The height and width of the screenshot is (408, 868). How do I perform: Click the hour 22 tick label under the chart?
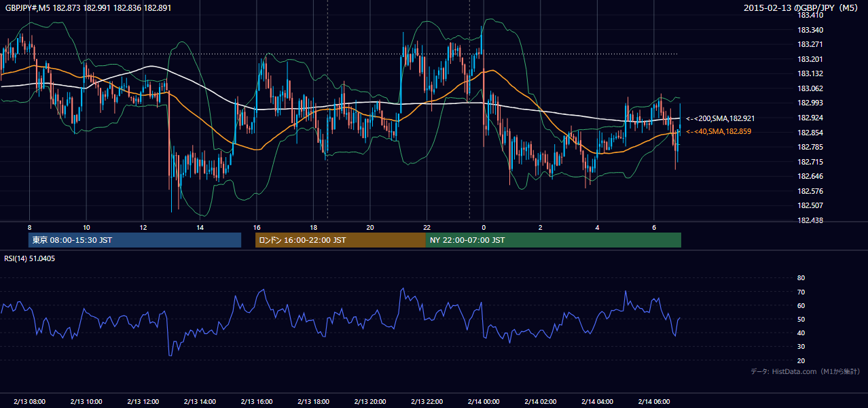point(427,227)
